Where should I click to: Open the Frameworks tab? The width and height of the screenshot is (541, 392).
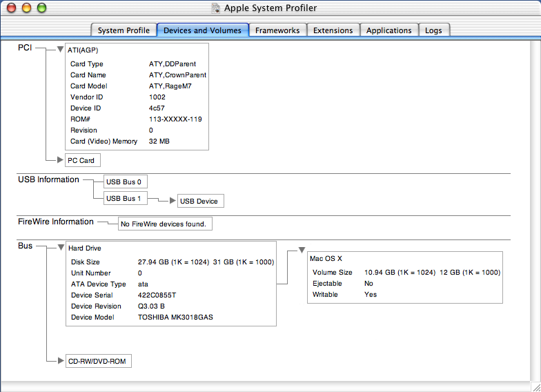point(277,30)
